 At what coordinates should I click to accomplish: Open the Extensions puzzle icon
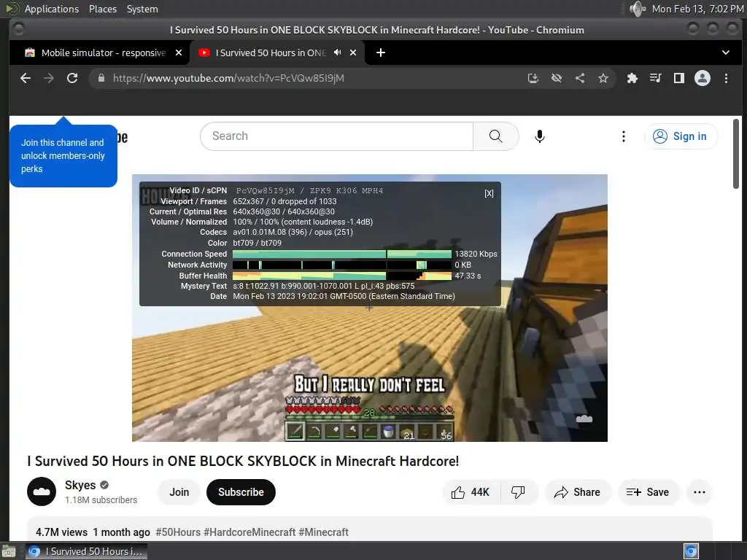(x=632, y=78)
